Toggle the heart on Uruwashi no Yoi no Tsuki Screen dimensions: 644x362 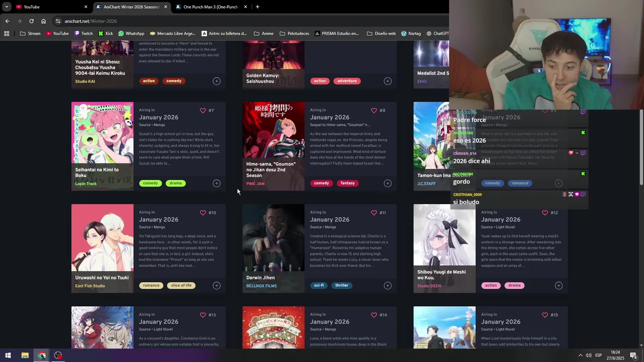203,213
